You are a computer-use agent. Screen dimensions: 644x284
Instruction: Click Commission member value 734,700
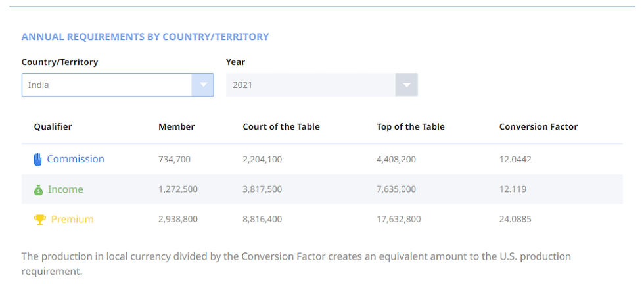[175, 160]
